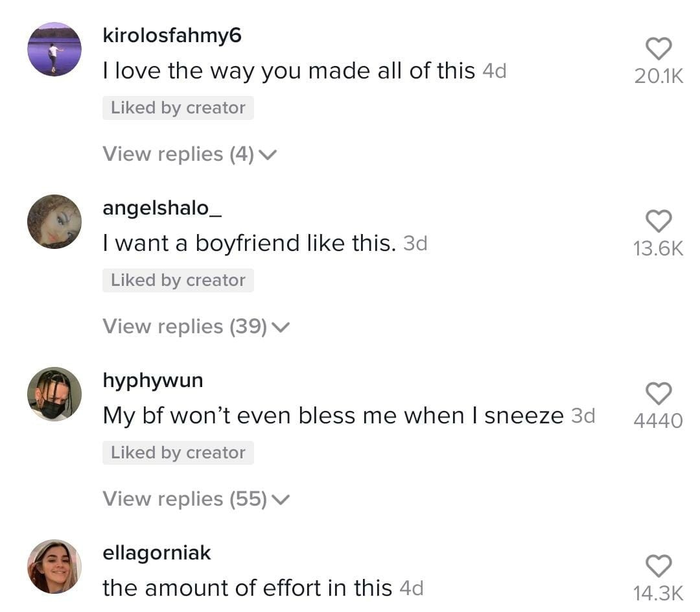Tap the "I want a boyfriend like this" comment text
The width and height of the screenshot is (700, 612).
[249, 244]
